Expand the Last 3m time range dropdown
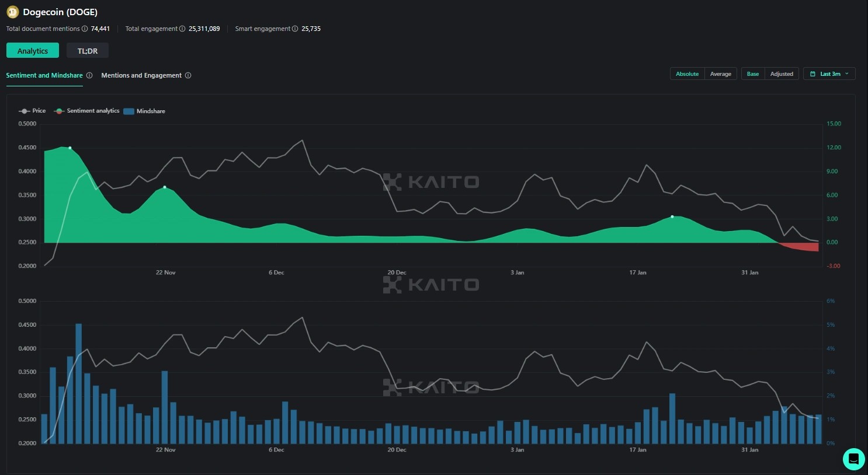Viewport: 868px width, 475px height. click(829, 74)
